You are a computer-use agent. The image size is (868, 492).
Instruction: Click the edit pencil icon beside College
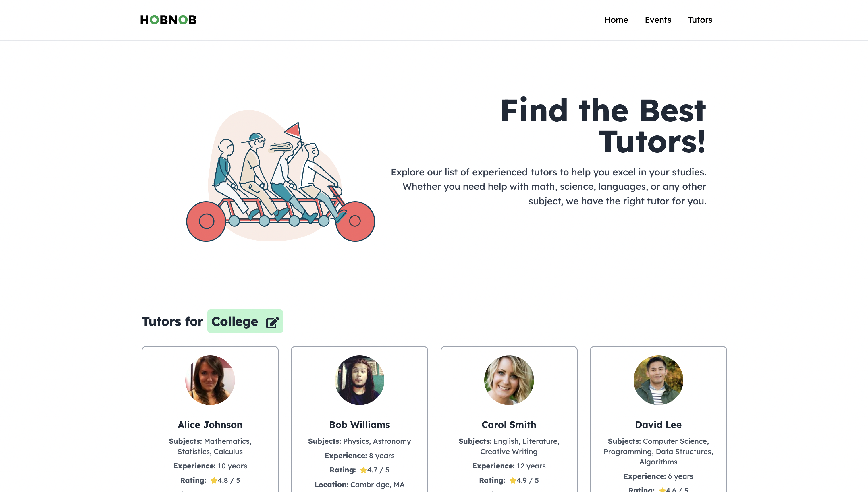[x=272, y=322]
